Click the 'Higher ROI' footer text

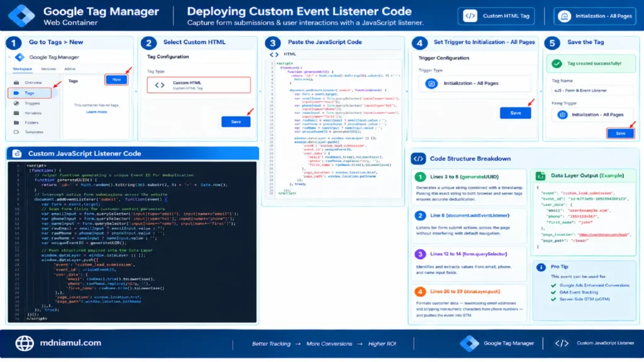pyautogui.click(x=382, y=344)
